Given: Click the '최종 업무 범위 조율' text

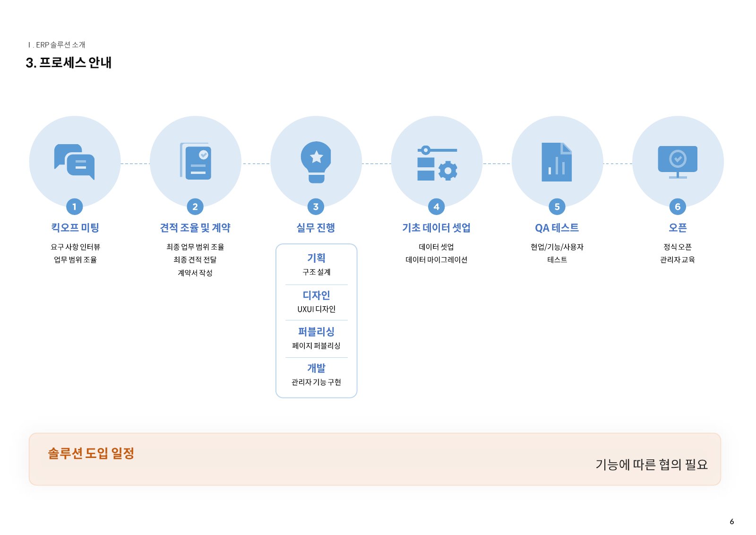Looking at the screenshot, I should pos(195,247).
